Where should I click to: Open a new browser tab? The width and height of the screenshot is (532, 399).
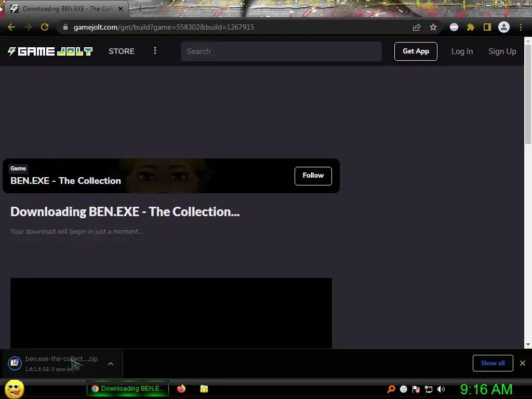[x=140, y=9]
